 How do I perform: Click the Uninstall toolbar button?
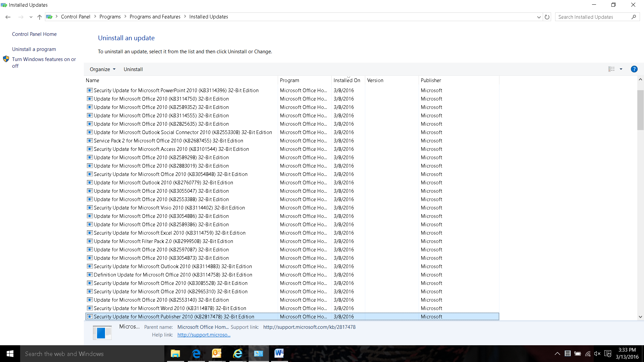pyautogui.click(x=133, y=69)
